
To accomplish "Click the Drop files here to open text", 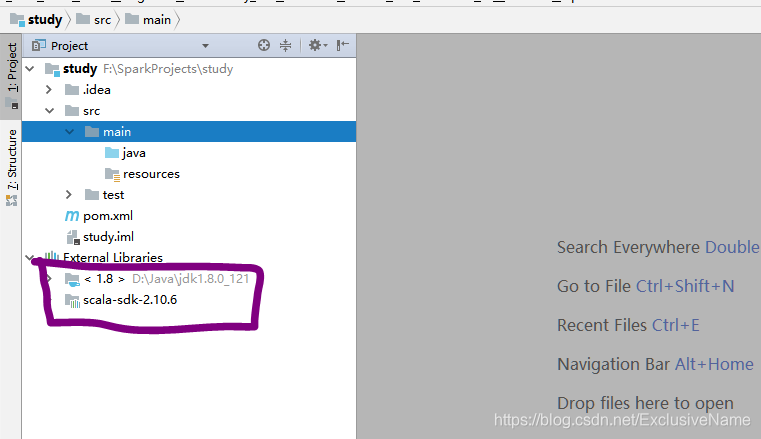I will tap(645, 403).
